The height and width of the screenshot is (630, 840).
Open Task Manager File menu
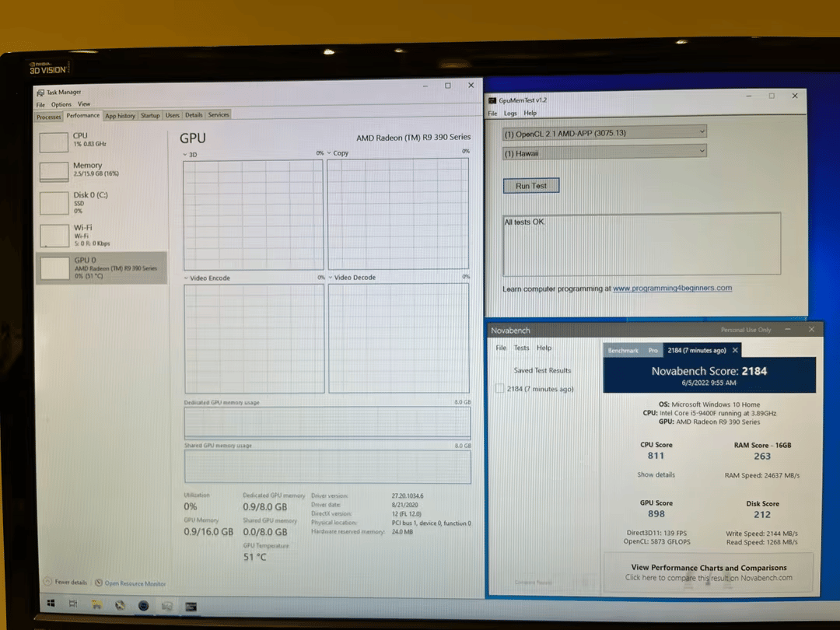(x=40, y=105)
